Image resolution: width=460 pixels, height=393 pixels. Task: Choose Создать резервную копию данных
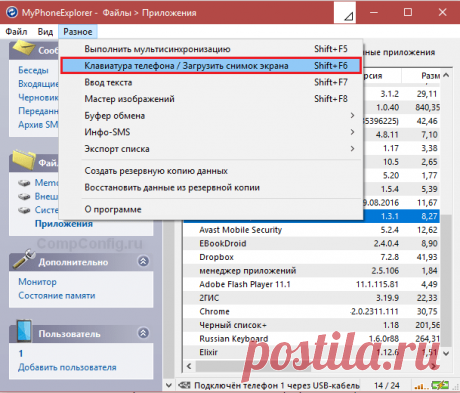[x=211, y=171]
